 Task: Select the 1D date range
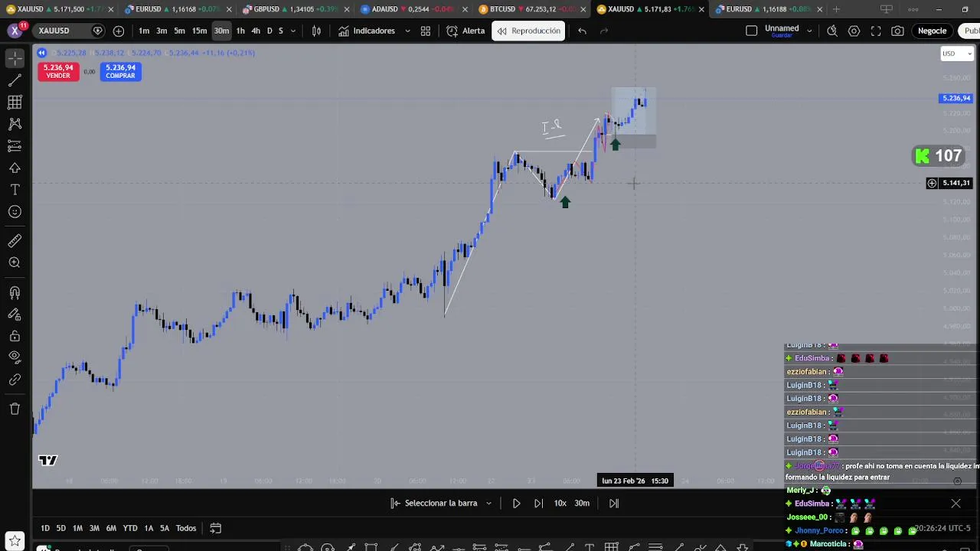(x=45, y=528)
